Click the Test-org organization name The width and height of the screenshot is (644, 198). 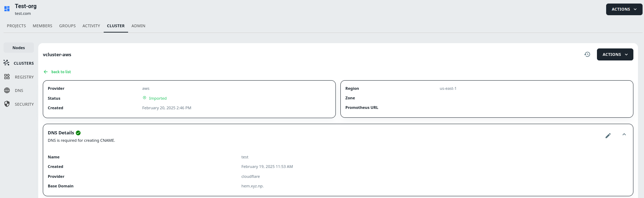[25, 6]
